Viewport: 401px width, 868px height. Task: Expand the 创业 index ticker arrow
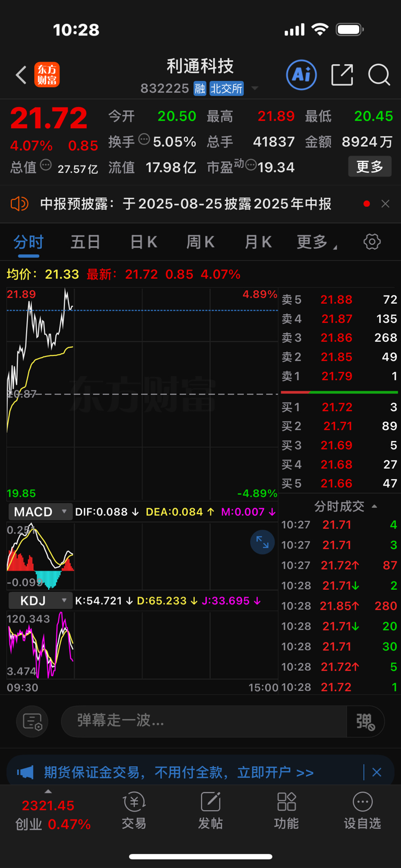[x=48, y=792]
